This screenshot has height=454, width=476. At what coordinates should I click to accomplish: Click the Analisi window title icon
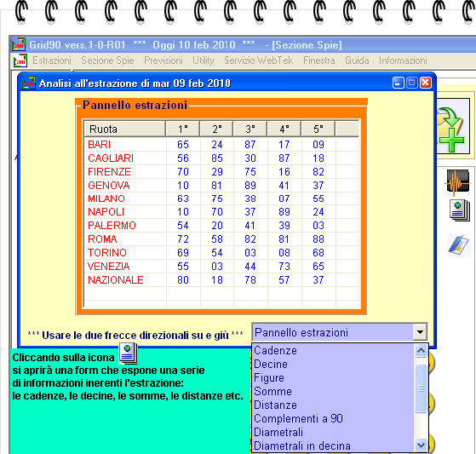28,83
